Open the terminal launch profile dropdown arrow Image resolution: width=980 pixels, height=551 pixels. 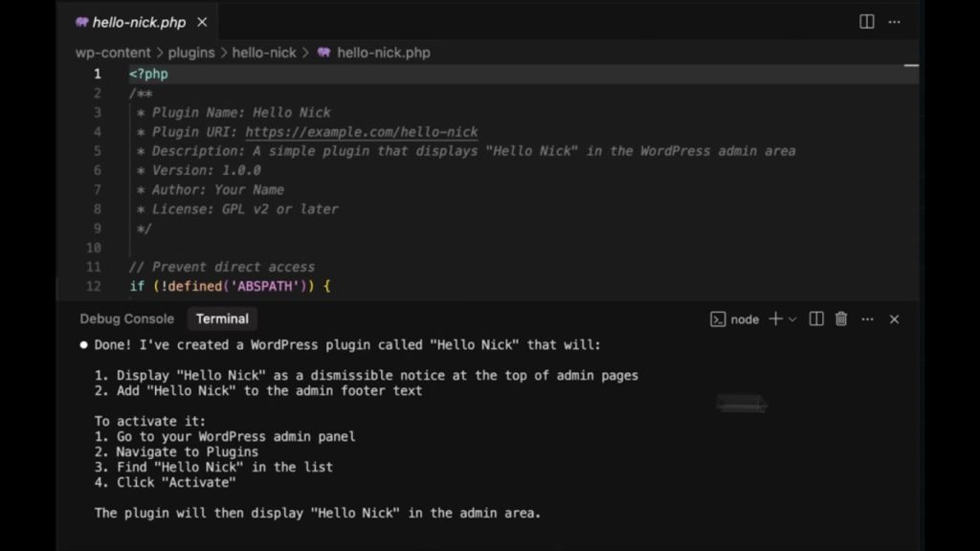[792, 320]
